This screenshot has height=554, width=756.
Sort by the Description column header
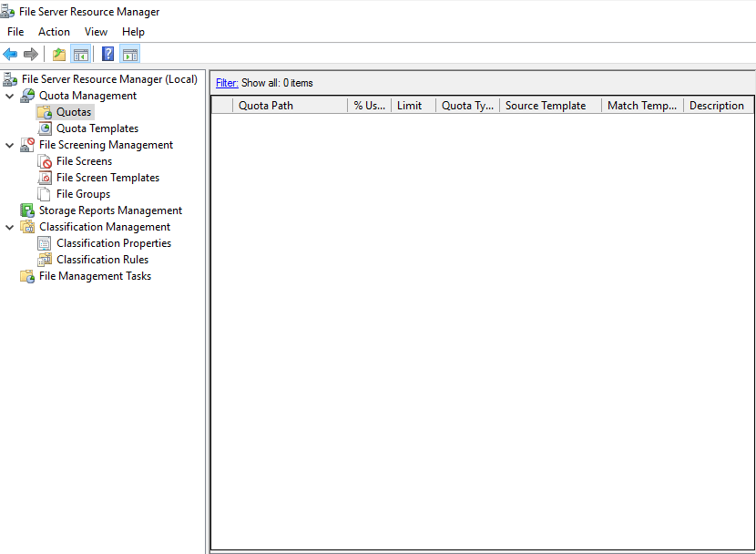pyautogui.click(x=719, y=106)
